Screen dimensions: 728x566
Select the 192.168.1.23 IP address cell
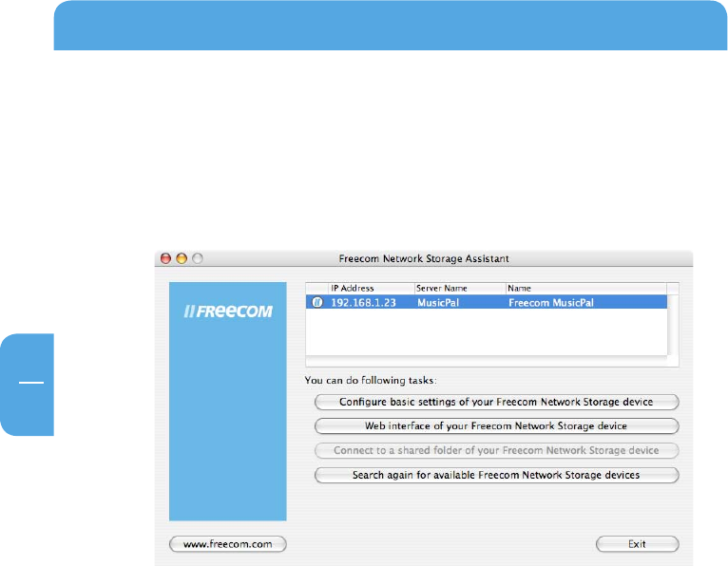point(364,303)
